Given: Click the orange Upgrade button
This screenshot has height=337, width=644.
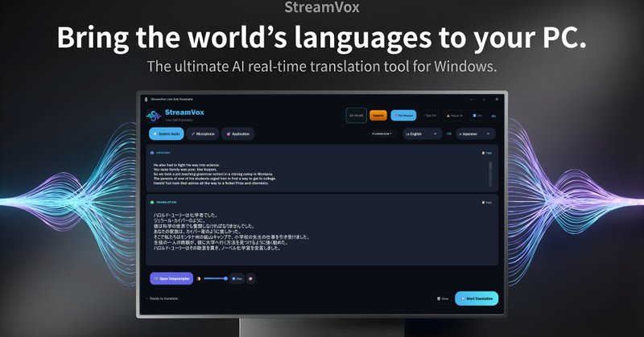Looking at the screenshot, I should pyautogui.click(x=378, y=116).
